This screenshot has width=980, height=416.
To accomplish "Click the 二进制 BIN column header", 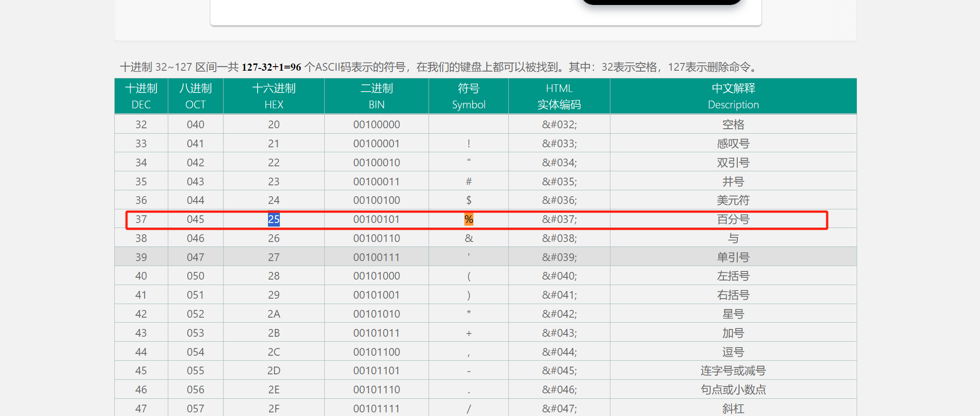I will tap(376, 96).
